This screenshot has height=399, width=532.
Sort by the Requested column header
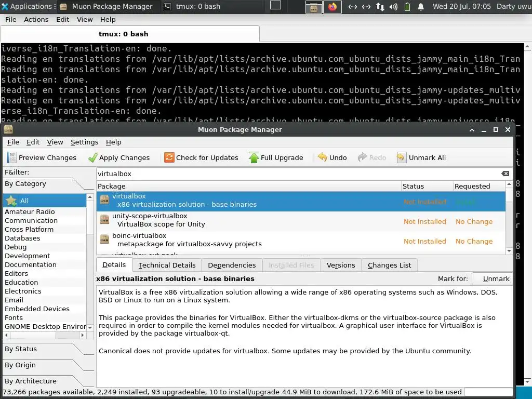point(479,186)
